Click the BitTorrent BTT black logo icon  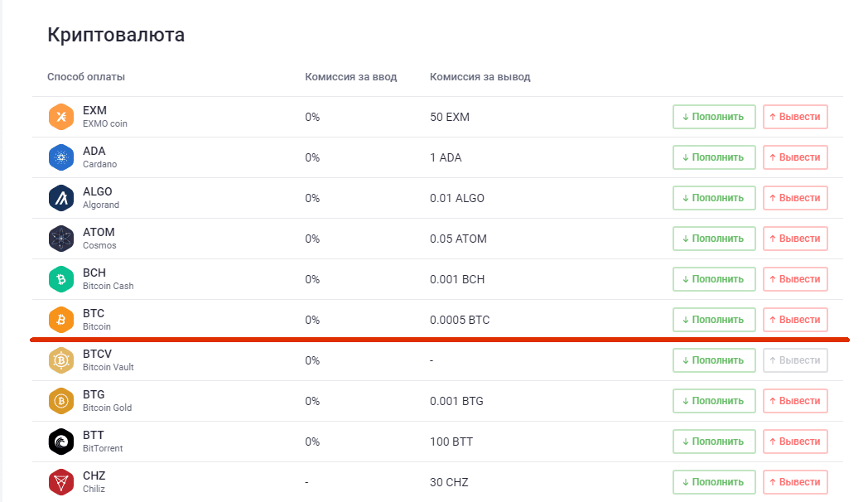tap(61, 442)
